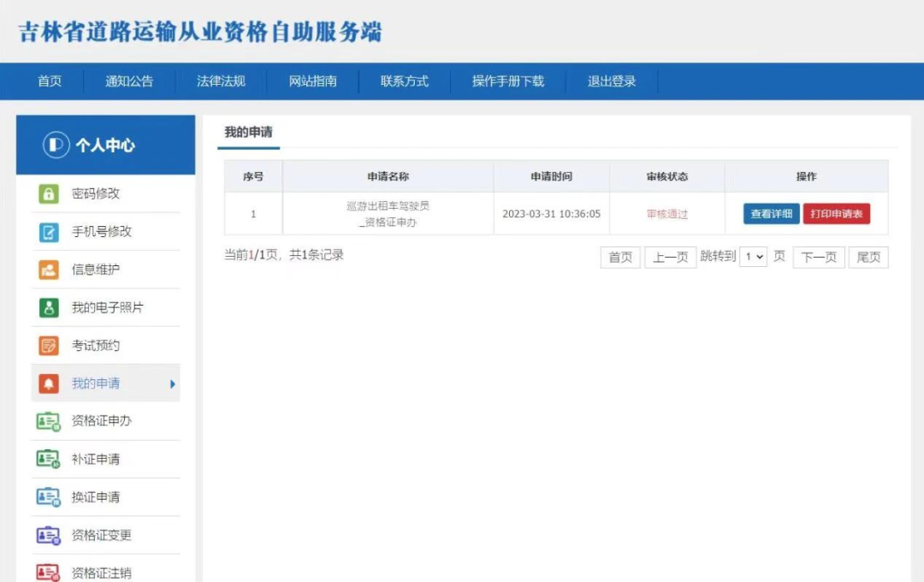Viewport: 924px width, 582px height.
Task: Click the 资格证申办 card icon
Action: [49, 421]
